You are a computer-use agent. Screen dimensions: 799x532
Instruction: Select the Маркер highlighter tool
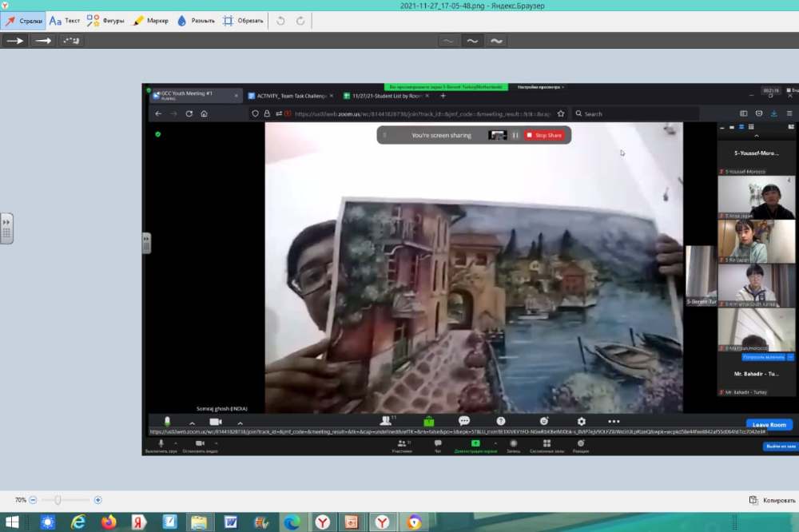pyautogui.click(x=151, y=21)
